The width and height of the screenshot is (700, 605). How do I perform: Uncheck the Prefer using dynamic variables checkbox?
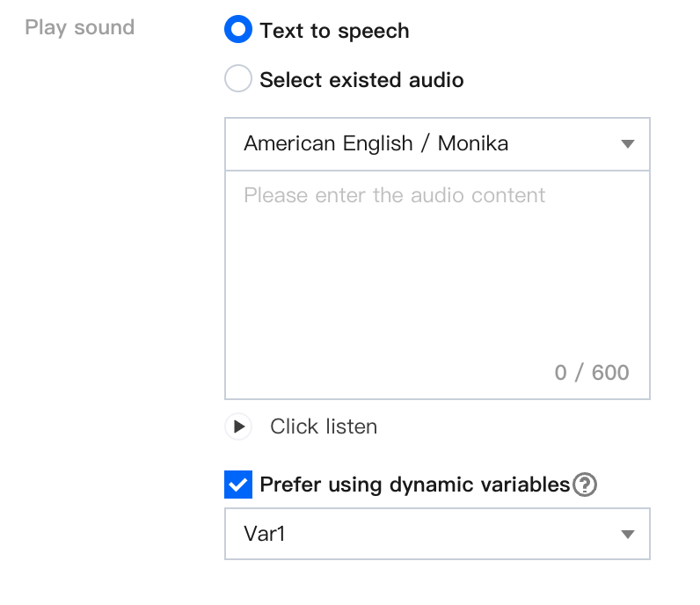click(x=238, y=485)
